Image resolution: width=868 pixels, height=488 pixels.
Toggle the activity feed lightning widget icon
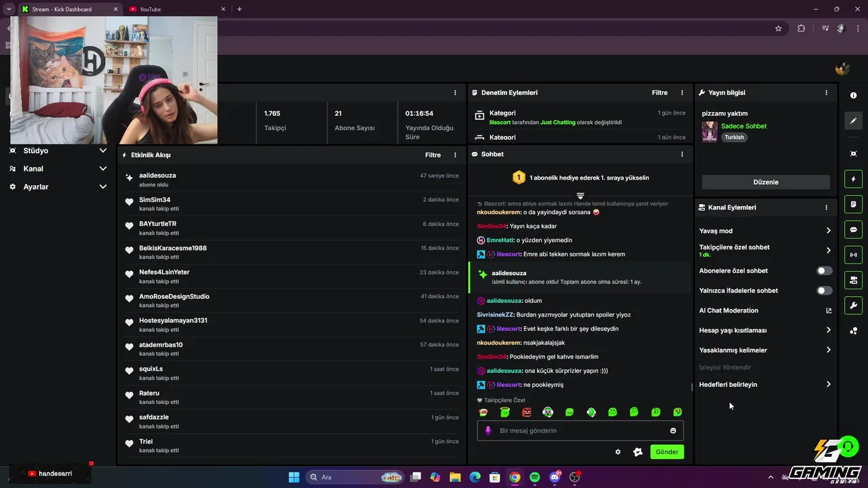pyautogui.click(x=853, y=179)
